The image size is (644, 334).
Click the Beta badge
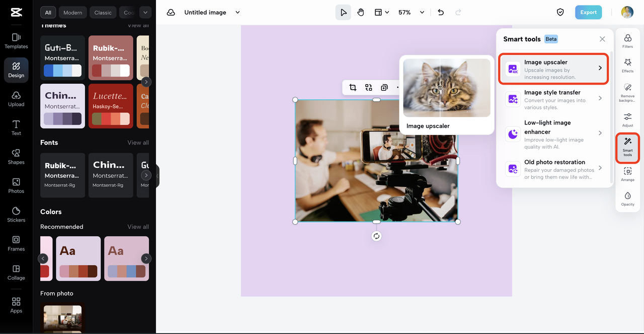pyautogui.click(x=551, y=39)
